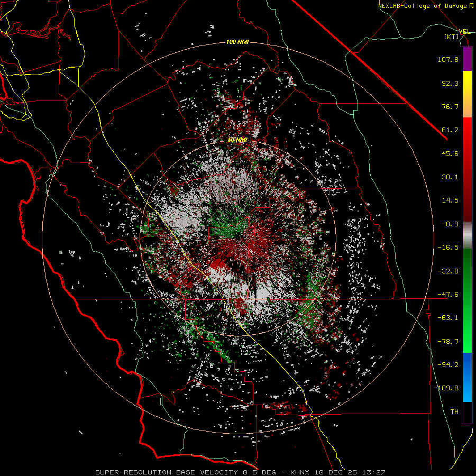Click the 10 DEC 25 date in caption
Viewport: 476px width, 476px height.
[336, 472]
